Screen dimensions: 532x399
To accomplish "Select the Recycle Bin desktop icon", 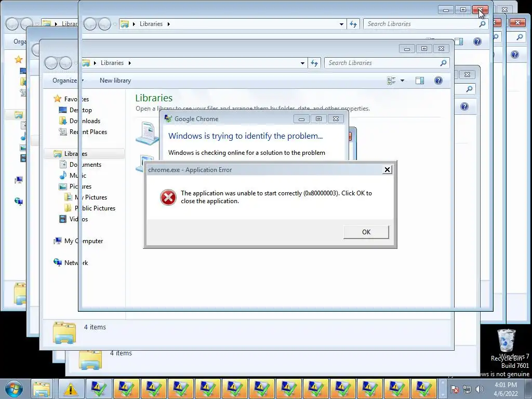I will pos(506,345).
